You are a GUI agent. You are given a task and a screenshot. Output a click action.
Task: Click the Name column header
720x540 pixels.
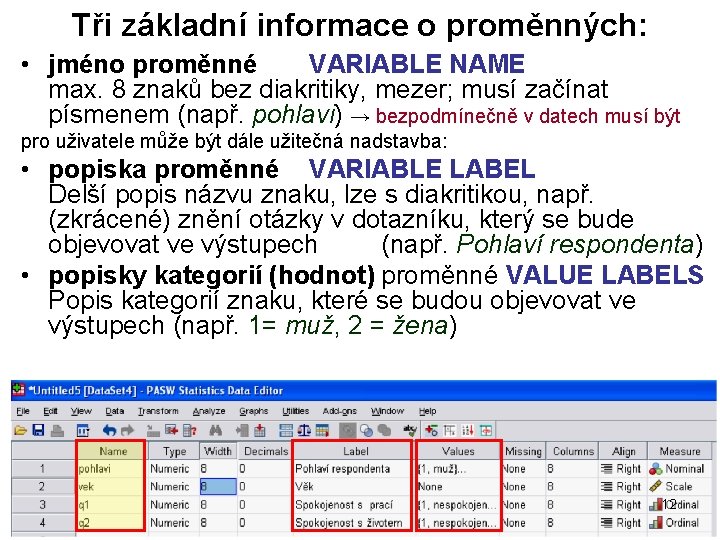(x=112, y=451)
